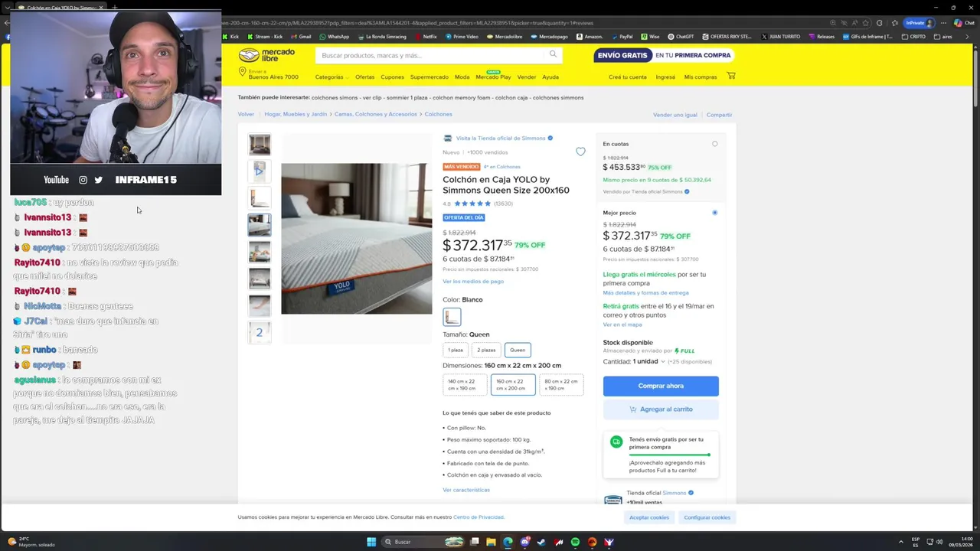The height and width of the screenshot is (551, 980).
Task: Open the Mercado Libre logo home link
Action: (x=266, y=55)
